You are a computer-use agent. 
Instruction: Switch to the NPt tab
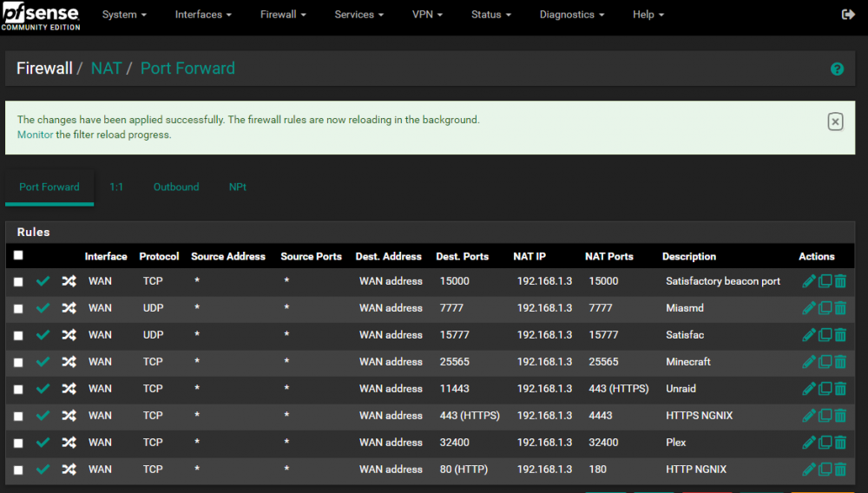click(x=238, y=187)
